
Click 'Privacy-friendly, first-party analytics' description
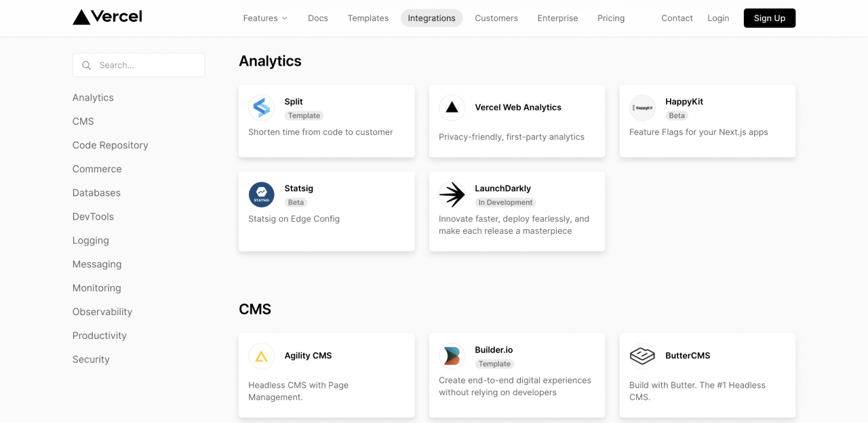[511, 137]
